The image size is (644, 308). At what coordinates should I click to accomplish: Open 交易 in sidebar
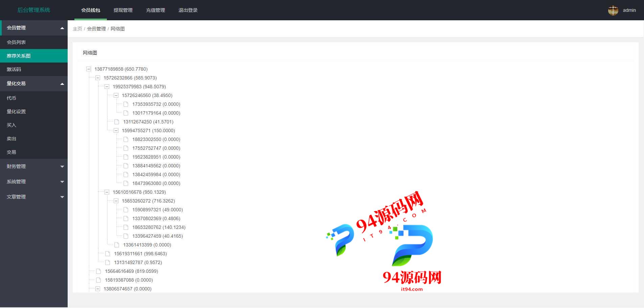[34, 152]
